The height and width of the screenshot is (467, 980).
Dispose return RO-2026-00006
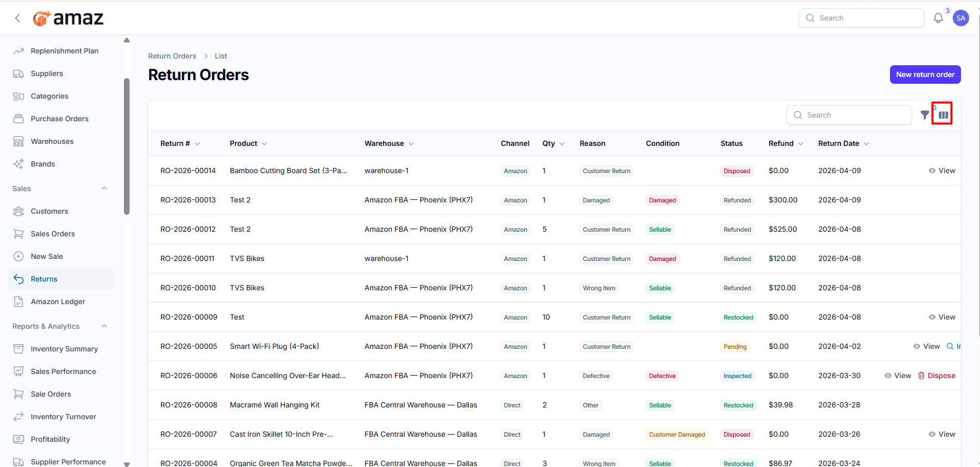coord(937,376)
